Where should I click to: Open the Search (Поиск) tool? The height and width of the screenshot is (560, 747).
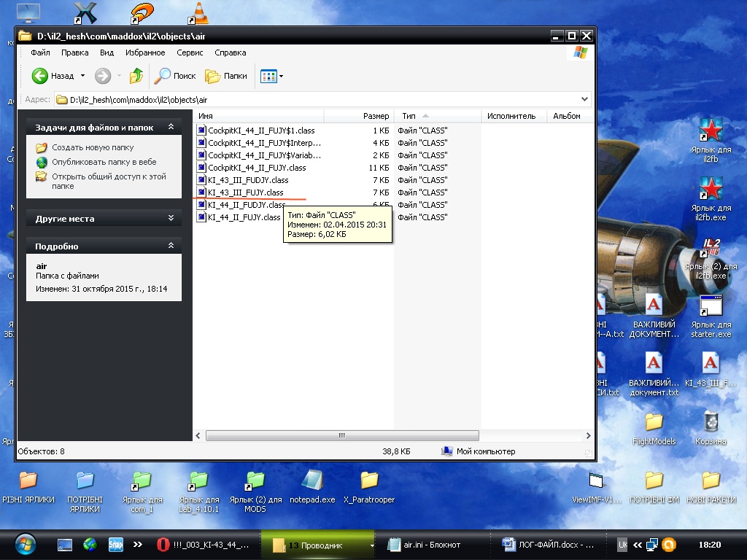click(176, 76)
